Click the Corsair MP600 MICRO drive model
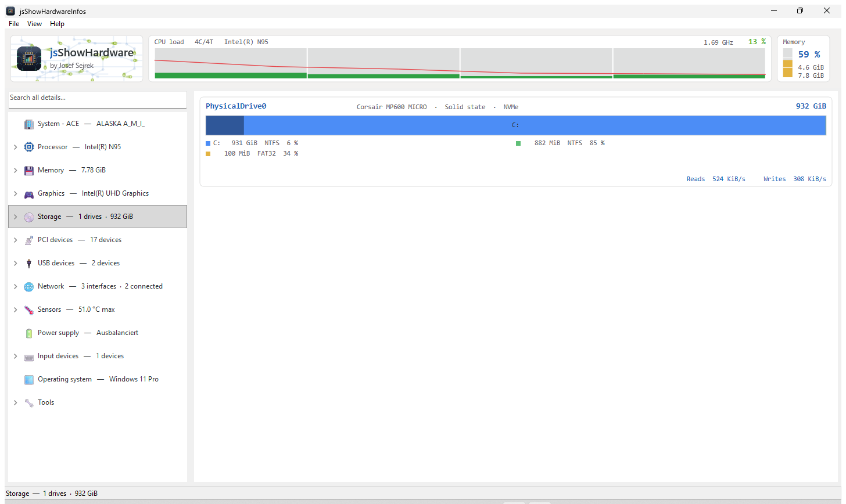 coord(392,107)
